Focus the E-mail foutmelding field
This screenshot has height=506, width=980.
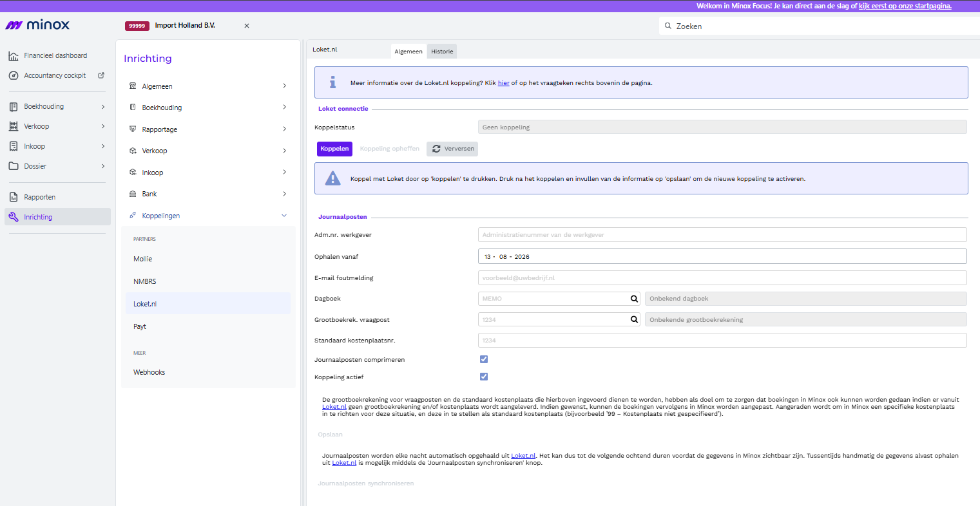tap(722, 278)
